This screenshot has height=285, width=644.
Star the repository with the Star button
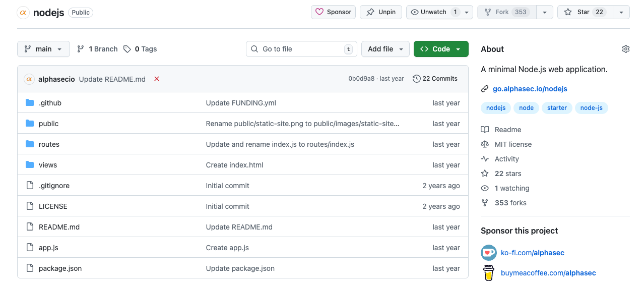(585, 12)
